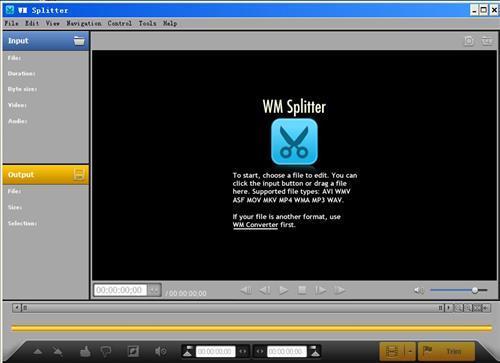The width and height of the screenshot is (500, 363).
Task: Add marker with the up-triangle icon
Action: [x=38, y=351]
